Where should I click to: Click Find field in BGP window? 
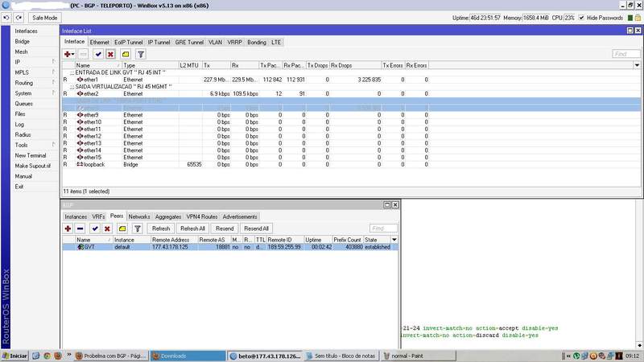(383, 228)
